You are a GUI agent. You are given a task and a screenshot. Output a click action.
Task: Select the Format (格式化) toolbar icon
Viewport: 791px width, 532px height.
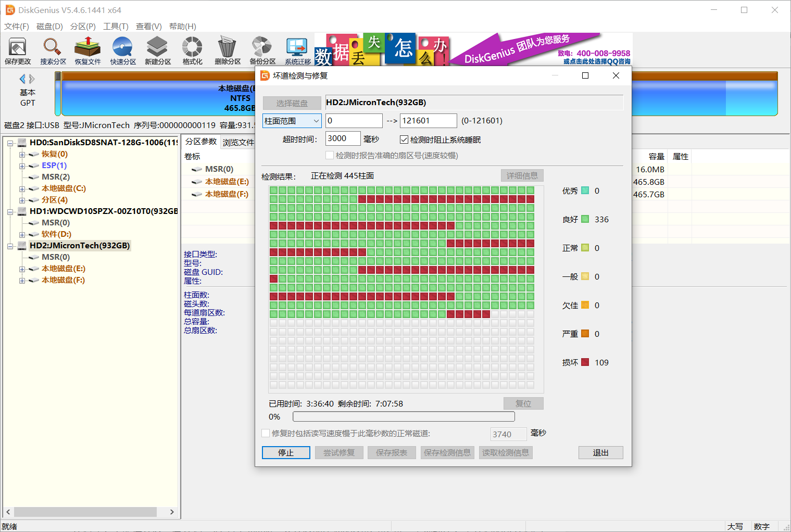[192, 51]
